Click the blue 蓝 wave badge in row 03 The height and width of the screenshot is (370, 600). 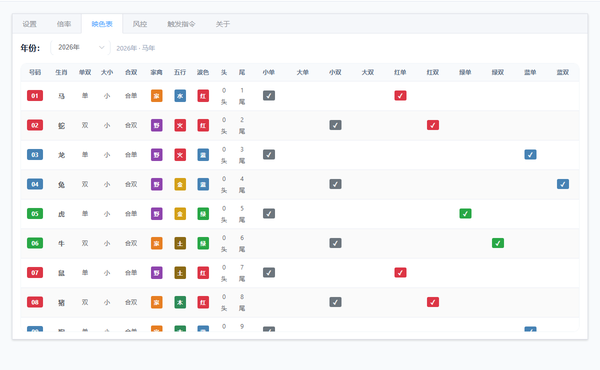[203, 155]
